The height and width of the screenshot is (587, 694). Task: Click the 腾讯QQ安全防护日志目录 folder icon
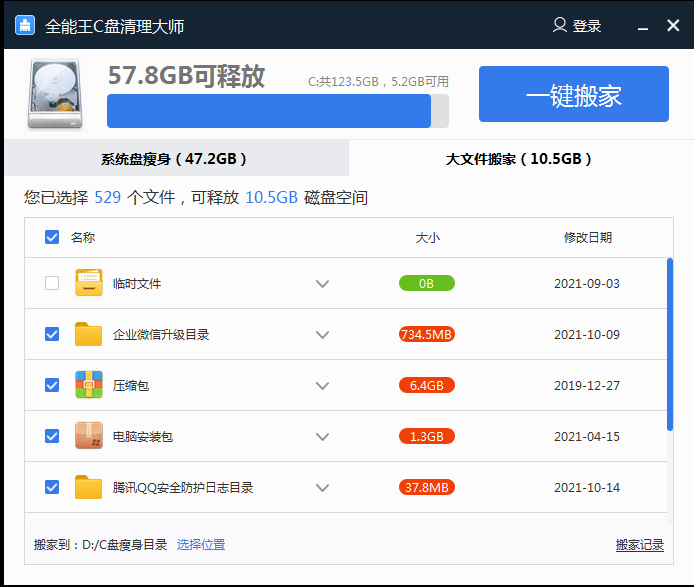(89, 487)
